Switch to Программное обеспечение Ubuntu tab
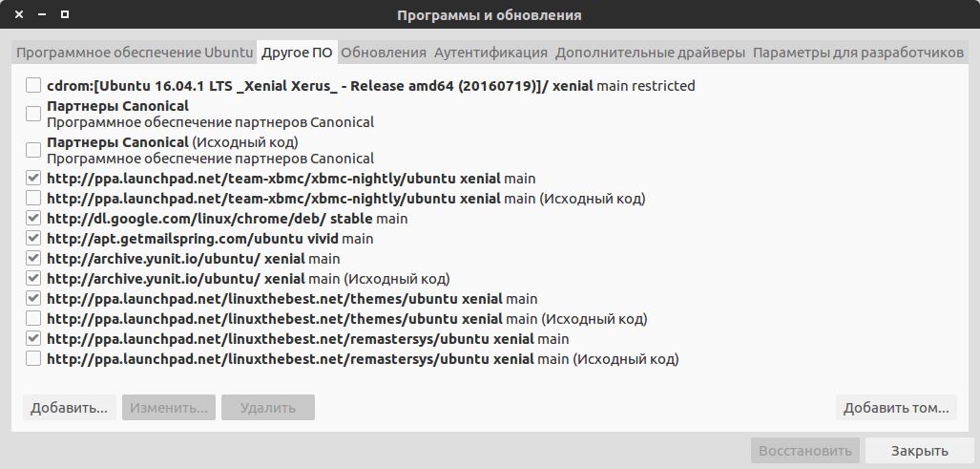This screenshot has width=980, height=469. coord(135,53)
